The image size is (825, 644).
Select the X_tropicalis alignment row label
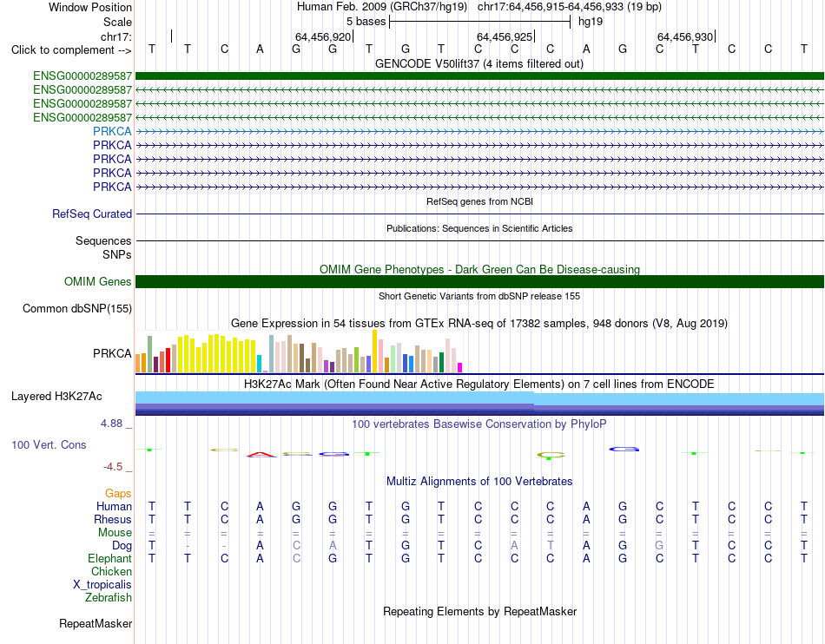[102, 585]
